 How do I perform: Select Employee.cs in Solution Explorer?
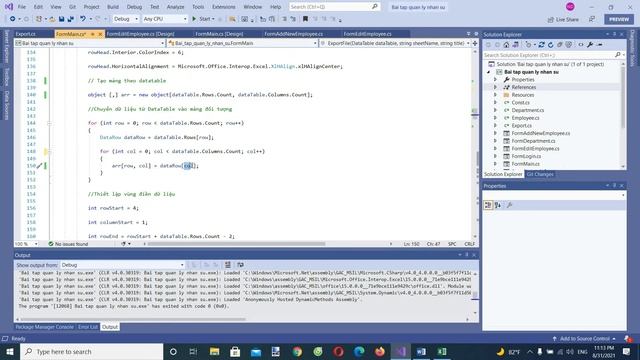pos(525,118)
